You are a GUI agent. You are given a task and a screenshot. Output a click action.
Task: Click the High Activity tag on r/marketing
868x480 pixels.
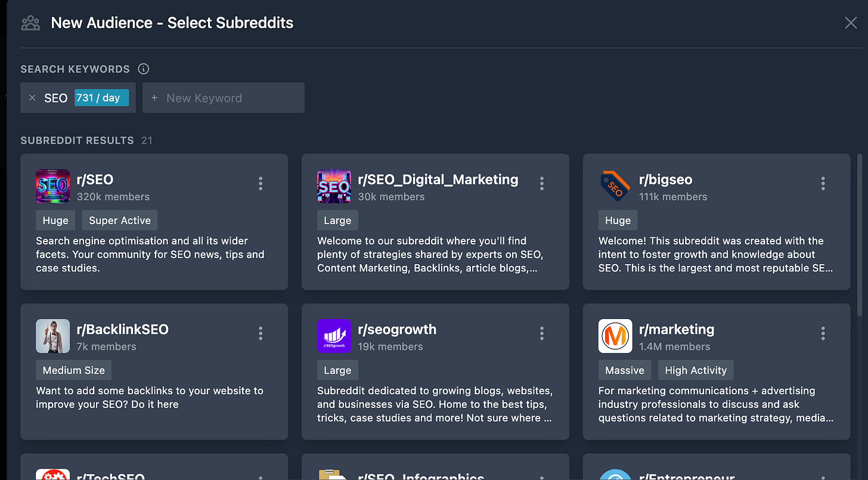(696, 370)
